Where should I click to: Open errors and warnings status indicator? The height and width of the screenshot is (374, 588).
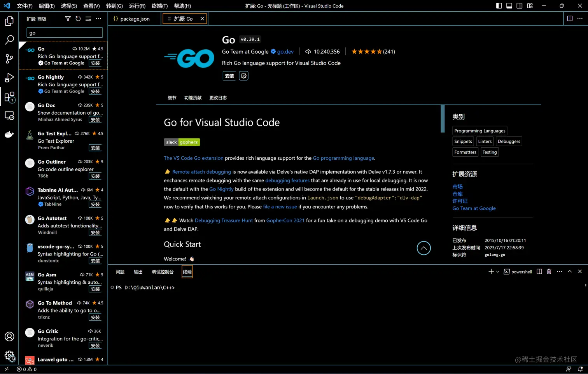coord(26,369)
